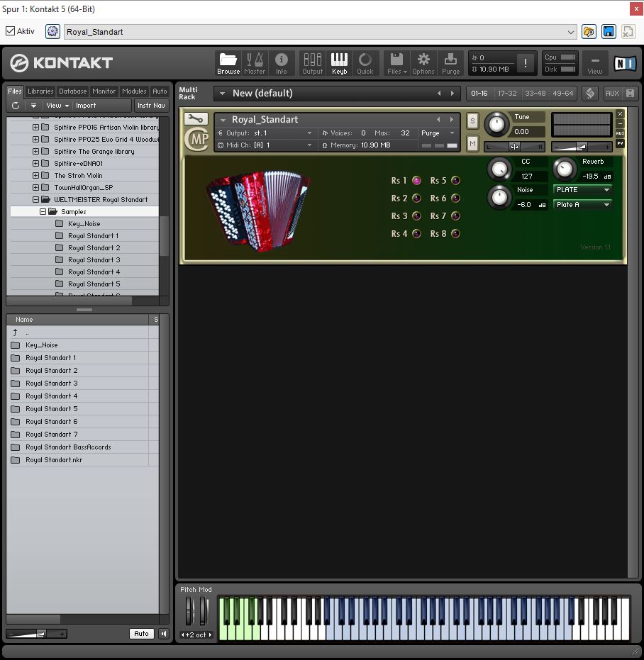Open the instrument Purge menu

click(438, 133)
